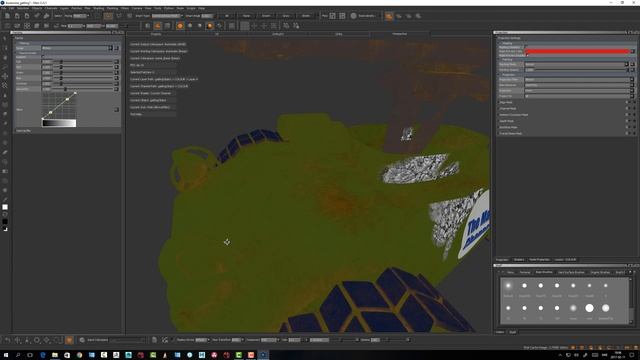Open the Help menu

[201, 8]
